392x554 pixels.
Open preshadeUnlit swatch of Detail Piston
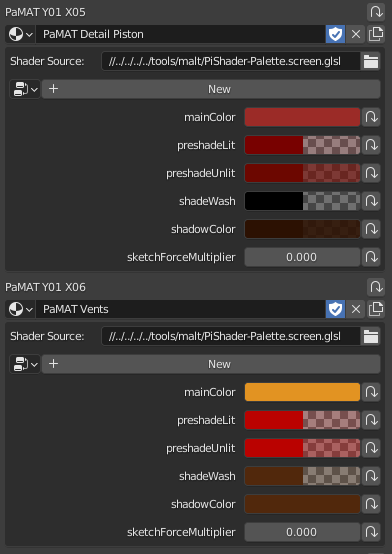302,173
